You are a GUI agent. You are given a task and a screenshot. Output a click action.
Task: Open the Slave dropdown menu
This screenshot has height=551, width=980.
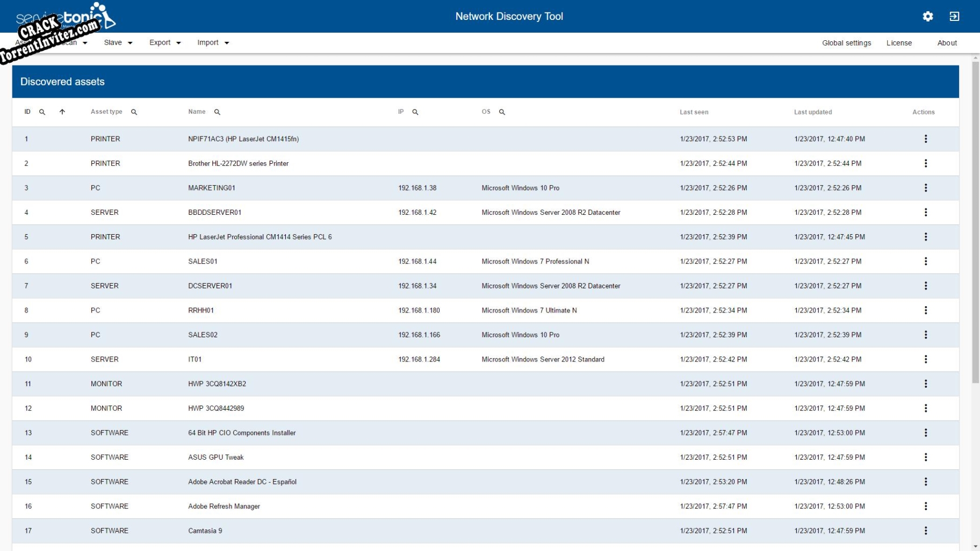point(117,42)
